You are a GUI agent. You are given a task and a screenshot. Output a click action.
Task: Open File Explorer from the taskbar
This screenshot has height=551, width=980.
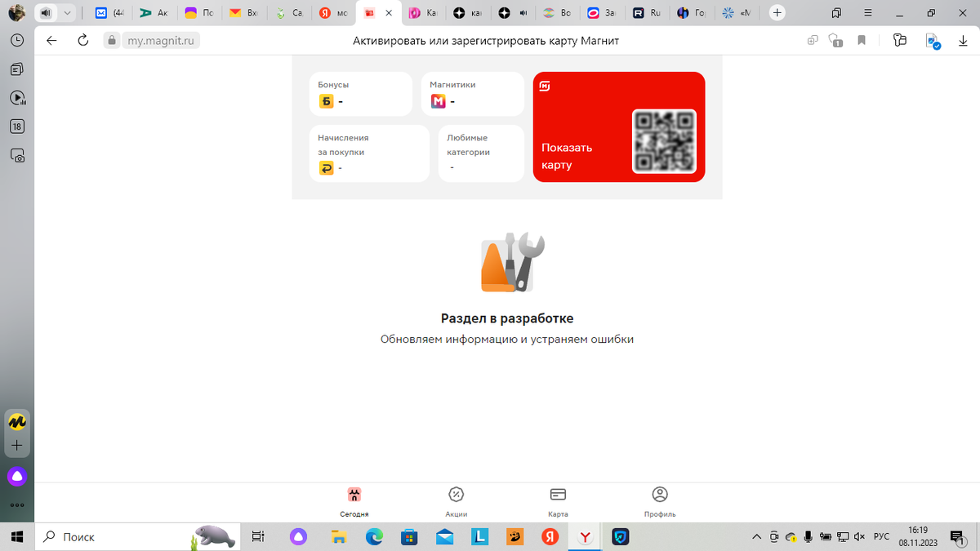pos(339,536)
